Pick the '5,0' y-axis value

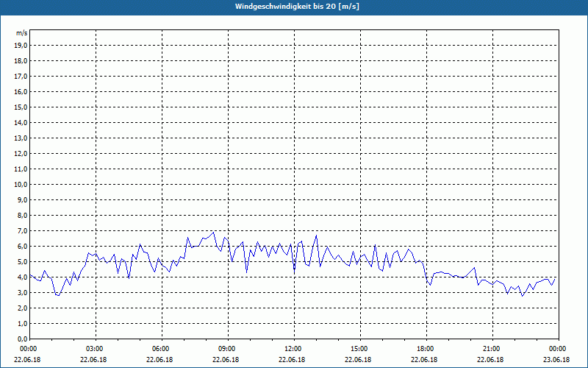(22, 262)
